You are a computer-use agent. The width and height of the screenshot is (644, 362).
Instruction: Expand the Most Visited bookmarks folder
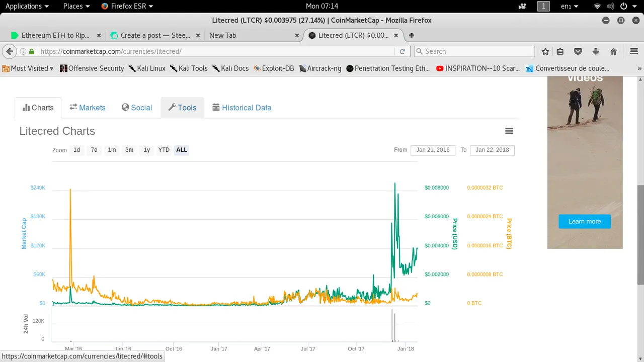28,68
